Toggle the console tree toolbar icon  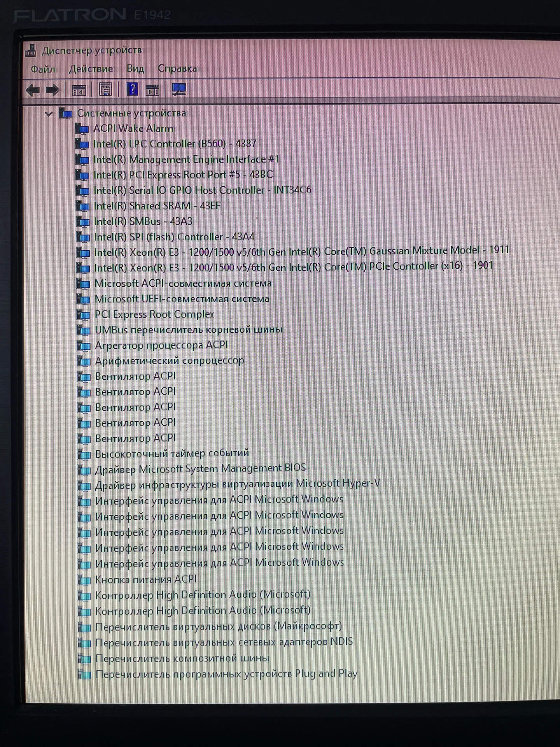pyautogui.click(x=79, y=90)
